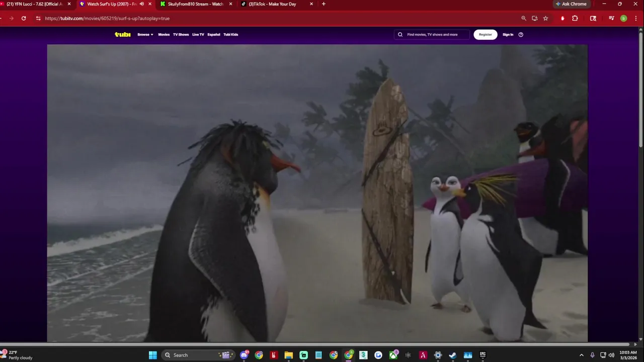Click the Tubi search field
This screenshot has width=644, height=362.
coord(432,35)
